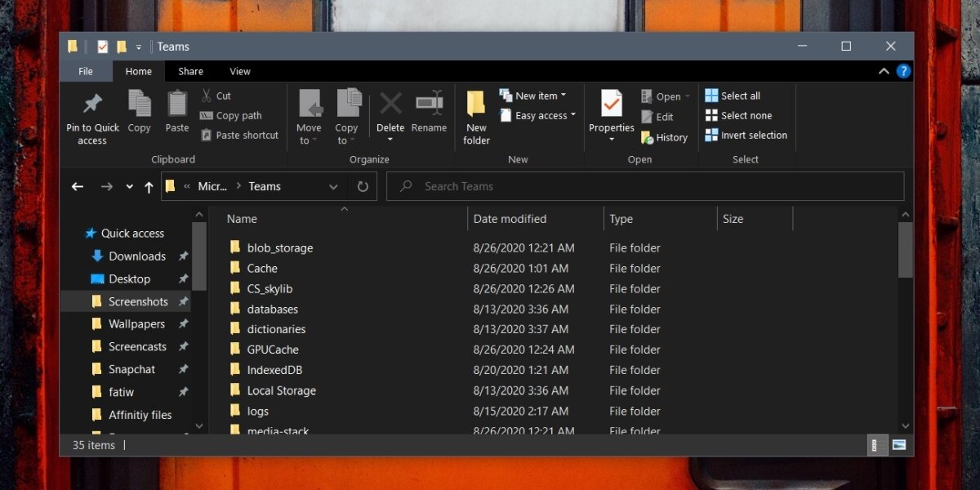The height and width of the screenshot is (490, 980).
Task: Open the Share ribbon tab
Action: pos(191,71)
